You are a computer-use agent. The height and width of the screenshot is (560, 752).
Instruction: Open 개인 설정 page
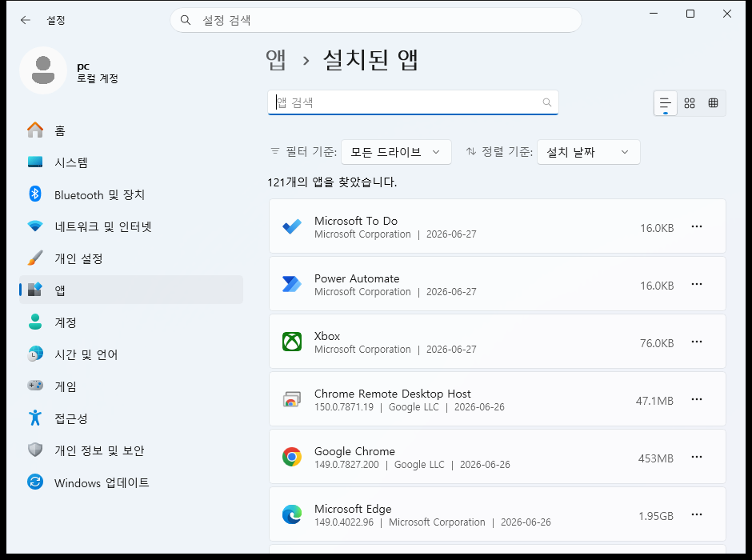click(x=131, y=258)
